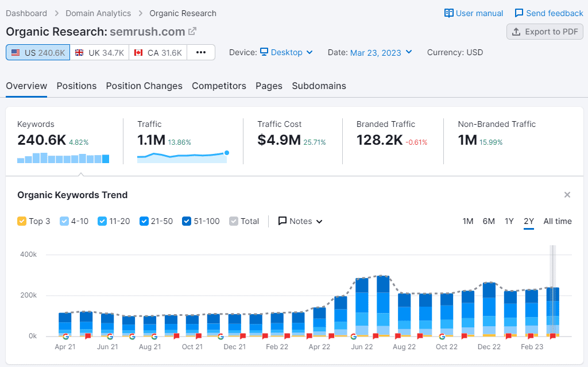Set chart range to 6M
This screenshot has height=367, width=588.
point(489,221)
